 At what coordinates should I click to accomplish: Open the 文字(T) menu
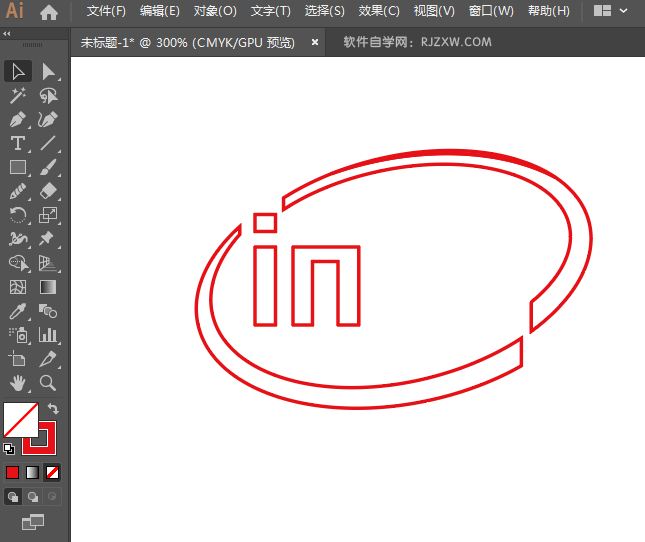tap(271, 11)
